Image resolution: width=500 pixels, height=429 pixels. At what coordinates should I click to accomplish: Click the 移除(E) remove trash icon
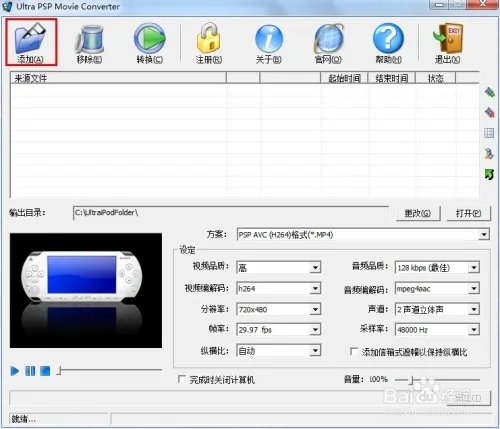pos(89,39)
